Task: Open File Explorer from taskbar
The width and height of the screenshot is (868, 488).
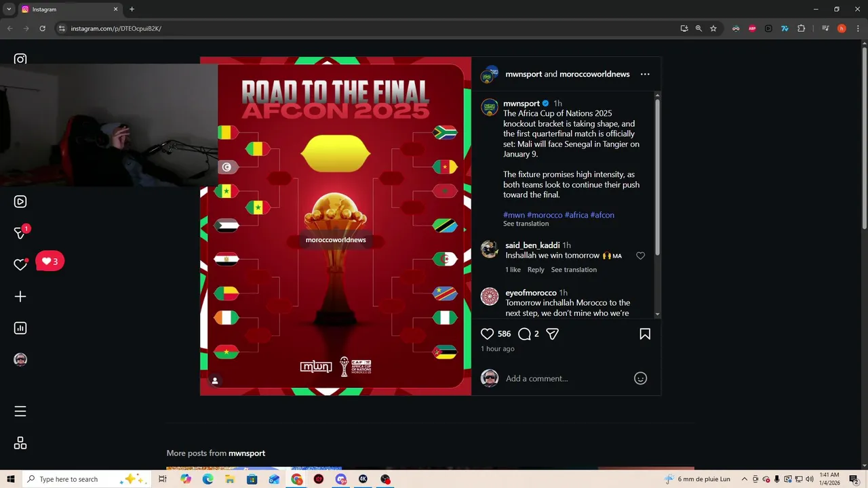Action: click(230, 479)
